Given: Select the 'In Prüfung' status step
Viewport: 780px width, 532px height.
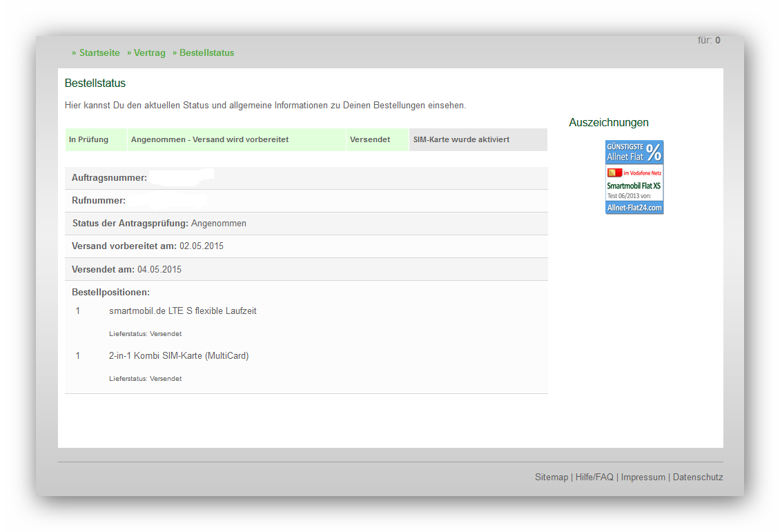Looking at the screenshot, I should click(89, 139).
